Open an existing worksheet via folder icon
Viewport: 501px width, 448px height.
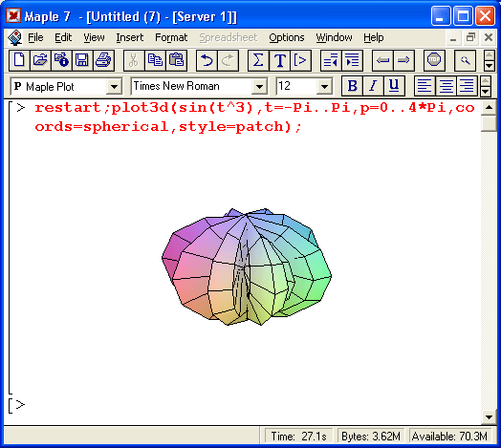[x=40, y=60]
